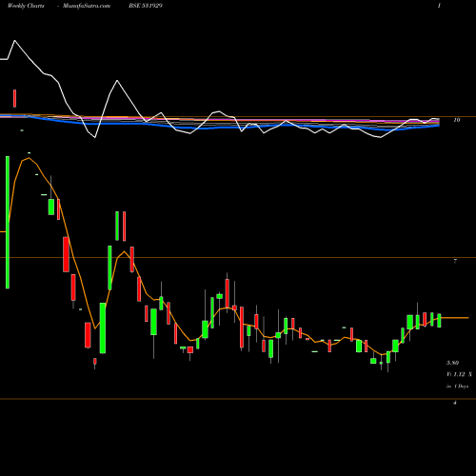The image size is (476, 476).
Task: Click the 'MunafaSutra.com' label
Action: pyautogui.click(x=87, y=6)
